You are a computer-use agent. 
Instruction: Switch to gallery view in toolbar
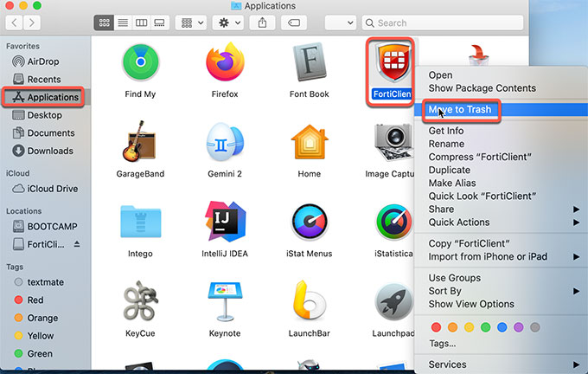pyautogui.click(x=160, y=23)
